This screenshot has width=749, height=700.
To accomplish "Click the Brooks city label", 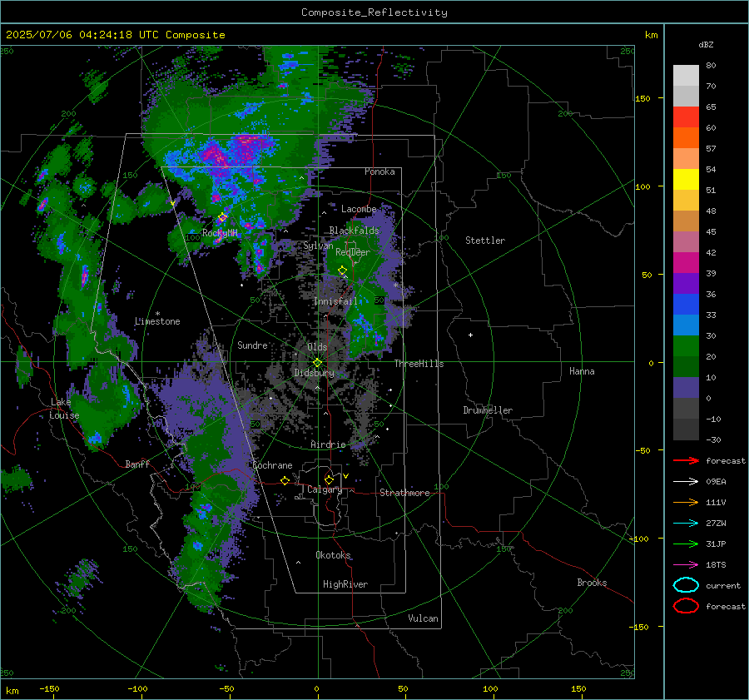I will 592,583.
